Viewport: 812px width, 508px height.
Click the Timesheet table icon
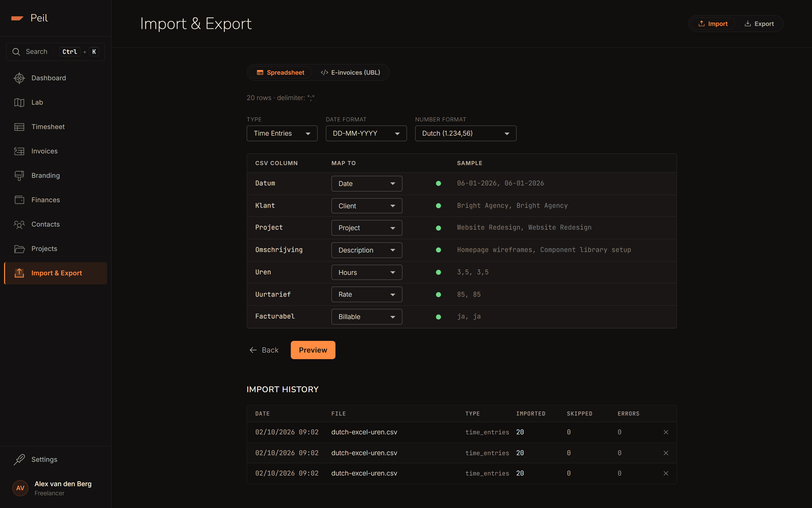tap(19, 127)
